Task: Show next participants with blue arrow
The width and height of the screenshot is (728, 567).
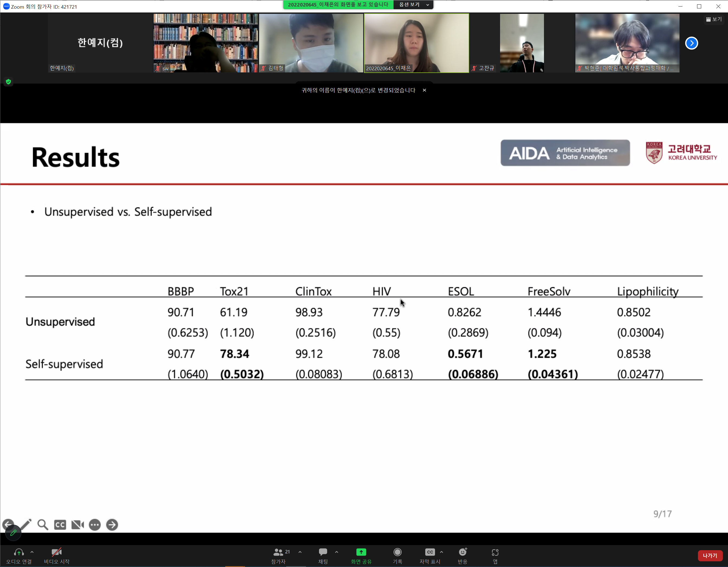Action: point(691,43)
